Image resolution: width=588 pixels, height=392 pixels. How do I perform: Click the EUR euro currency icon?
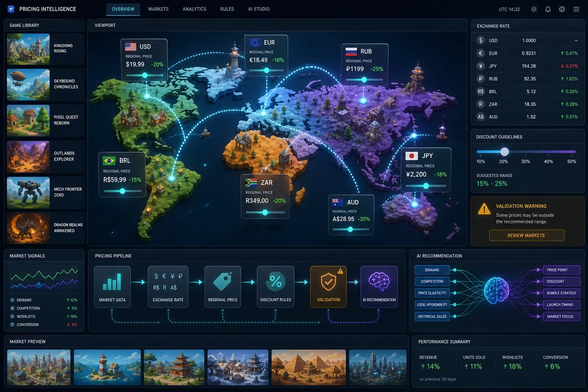481,53
